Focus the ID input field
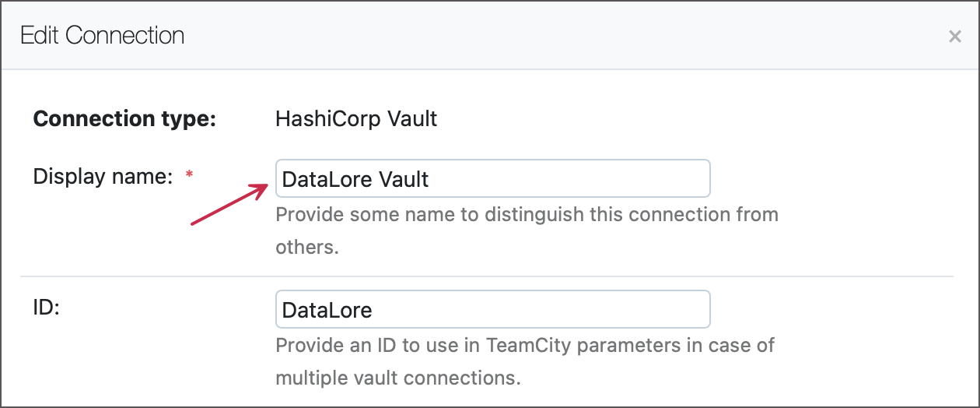Screen dimensions: 980x408 (492, 310)
